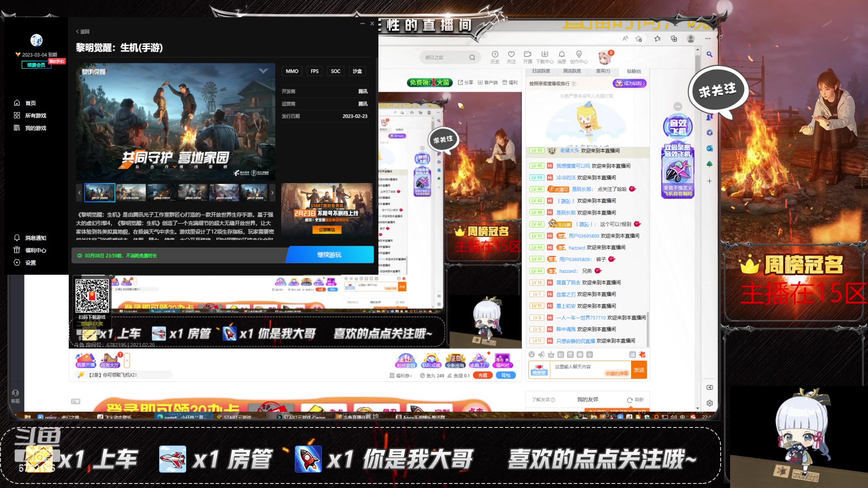This screenshot has width=868, height=488.
Task: Open Edge sidebar search icon
Action: point(710,54)
